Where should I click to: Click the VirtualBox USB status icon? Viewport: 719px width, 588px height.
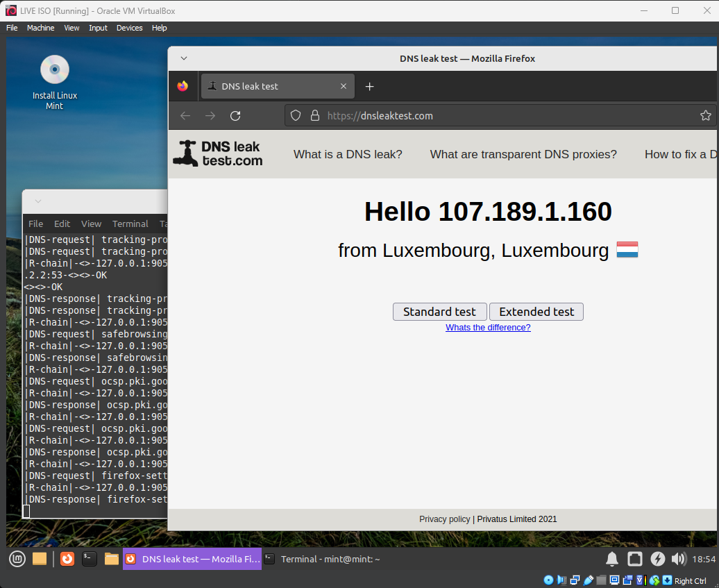[x=589, y=580]
